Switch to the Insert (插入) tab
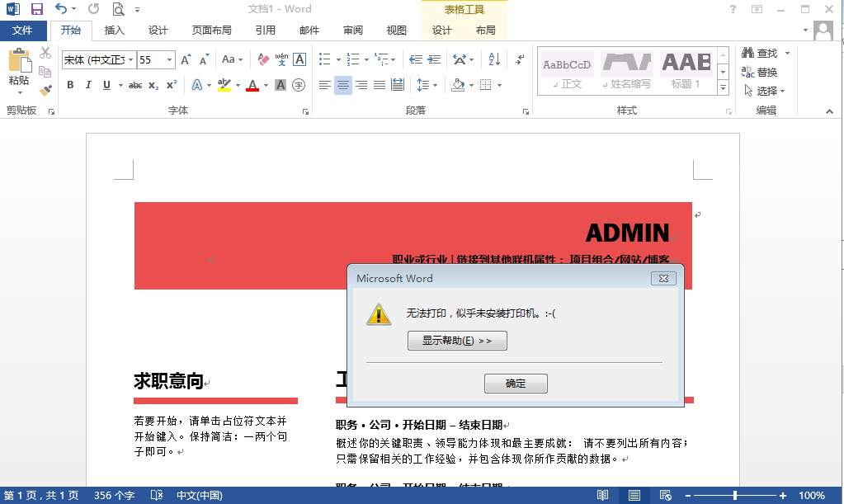 (x=114, y=31)
